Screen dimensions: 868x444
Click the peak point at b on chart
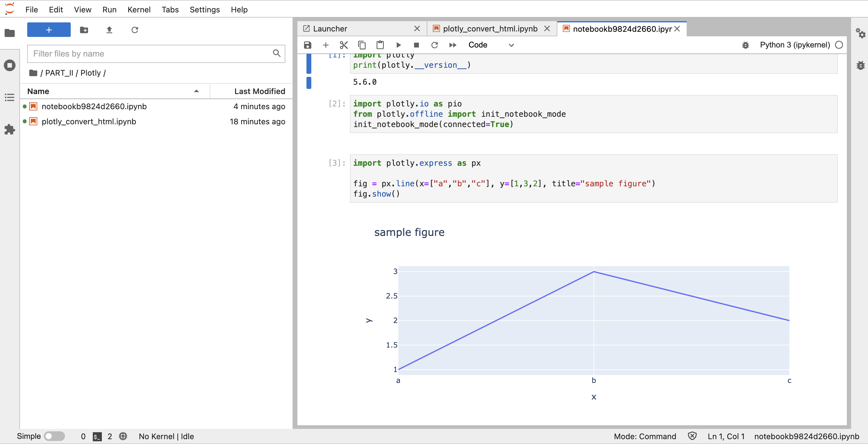(593, 271)
